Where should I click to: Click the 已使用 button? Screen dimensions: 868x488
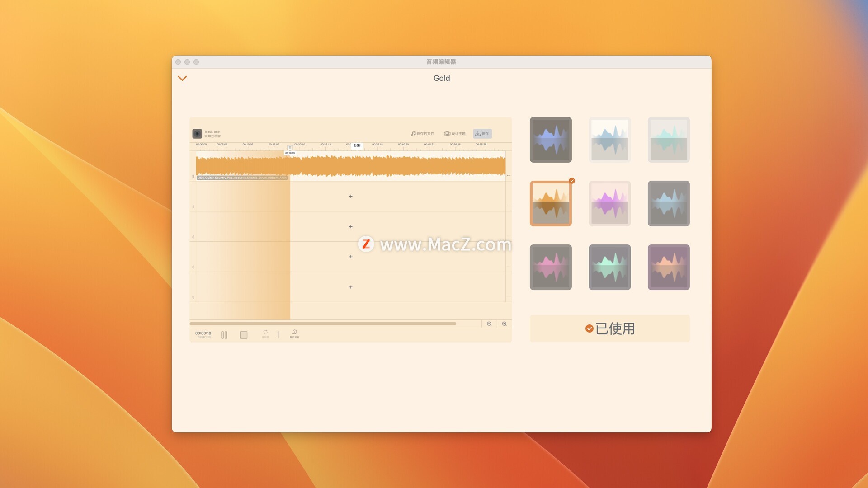609,328
